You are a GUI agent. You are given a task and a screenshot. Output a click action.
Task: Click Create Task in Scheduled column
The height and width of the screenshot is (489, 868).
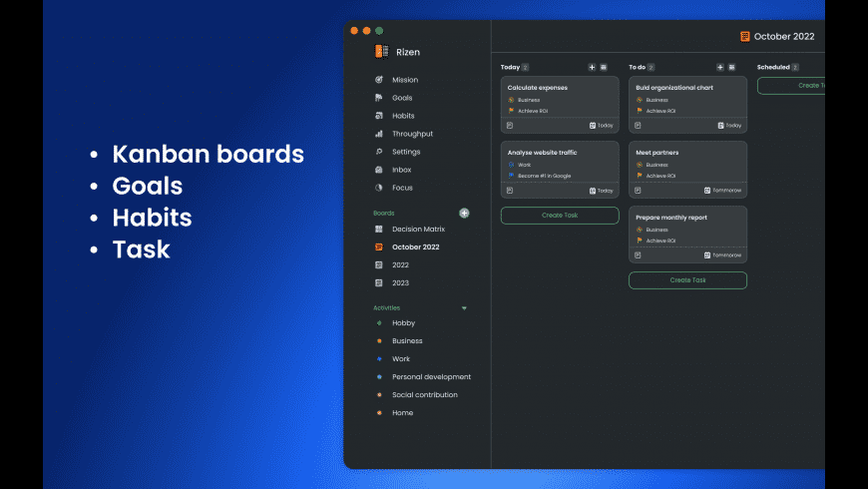coord(791,85)
